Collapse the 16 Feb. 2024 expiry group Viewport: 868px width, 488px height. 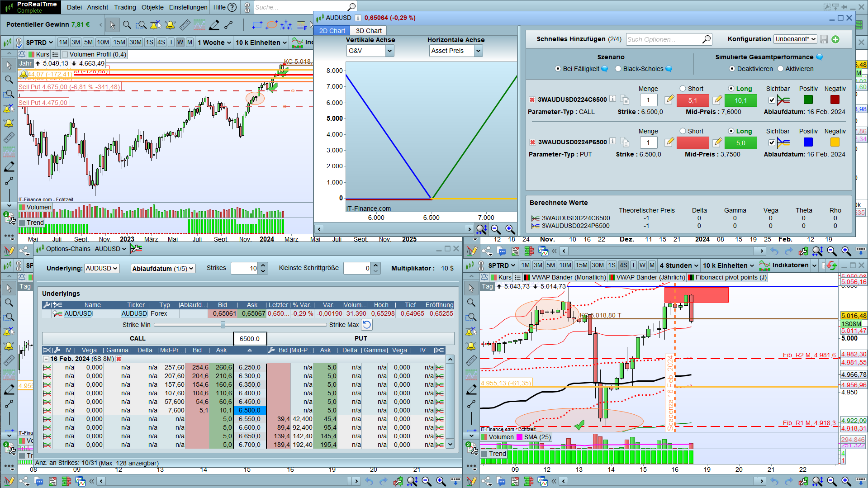[x=46, y=359]
